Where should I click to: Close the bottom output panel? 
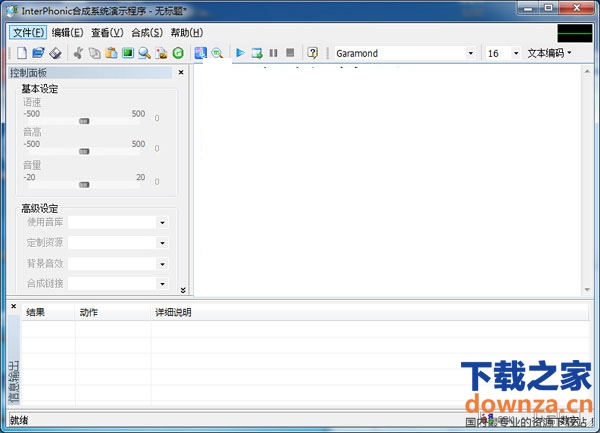click(x=13, y=306)
